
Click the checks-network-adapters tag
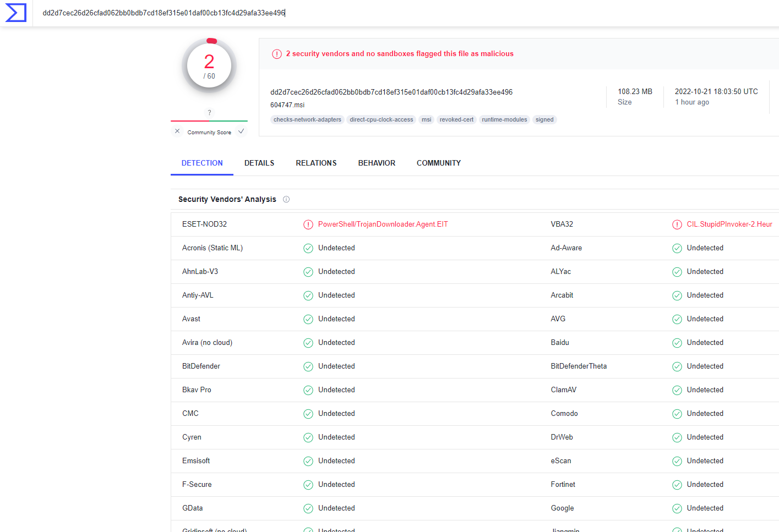[307, 119]
